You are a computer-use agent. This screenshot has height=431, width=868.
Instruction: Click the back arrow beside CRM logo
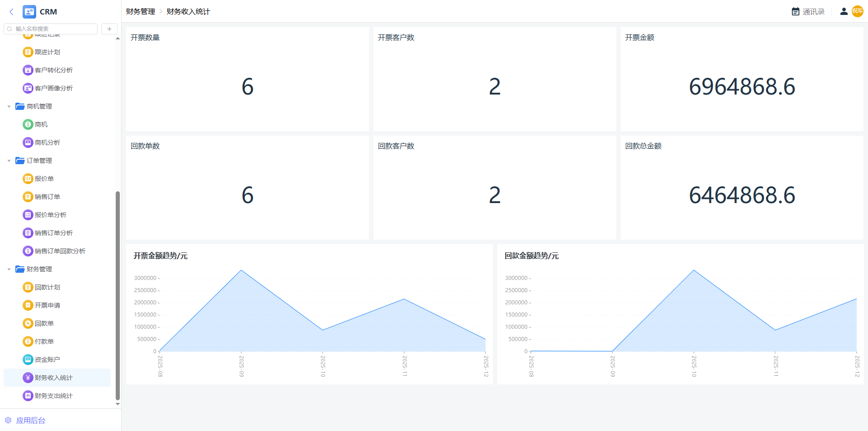(x=11, y=12)
